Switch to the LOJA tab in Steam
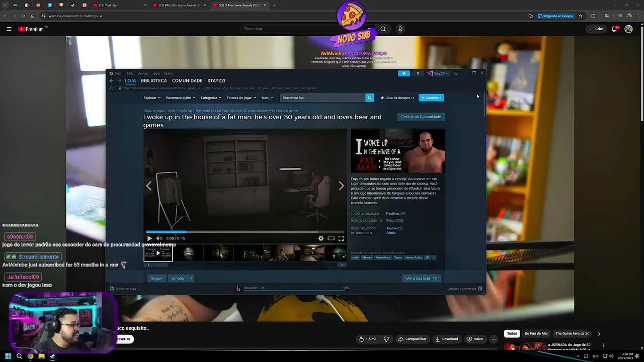 130,80
